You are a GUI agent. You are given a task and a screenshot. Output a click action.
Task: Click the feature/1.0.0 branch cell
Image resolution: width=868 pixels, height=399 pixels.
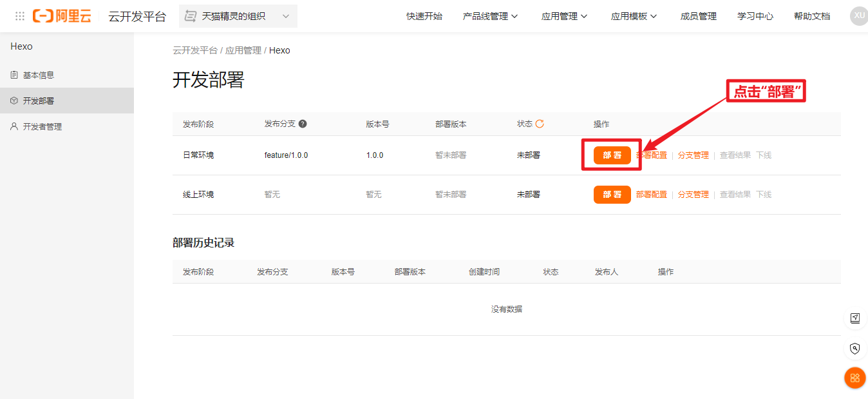coord(286,155)
